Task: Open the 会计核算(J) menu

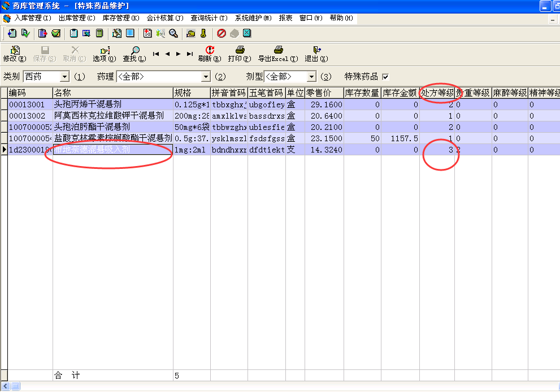Action: pos(165,18)
